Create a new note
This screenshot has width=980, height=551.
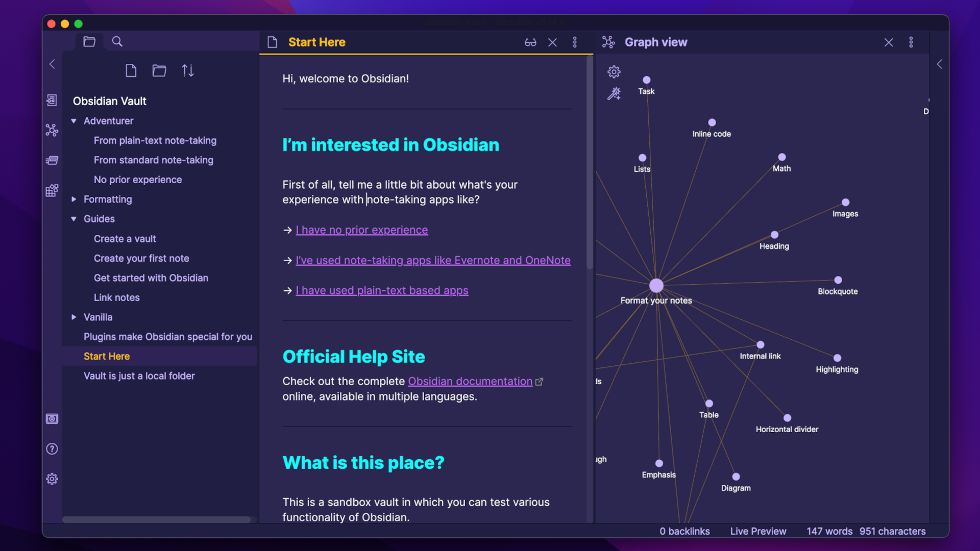point(131,70)
